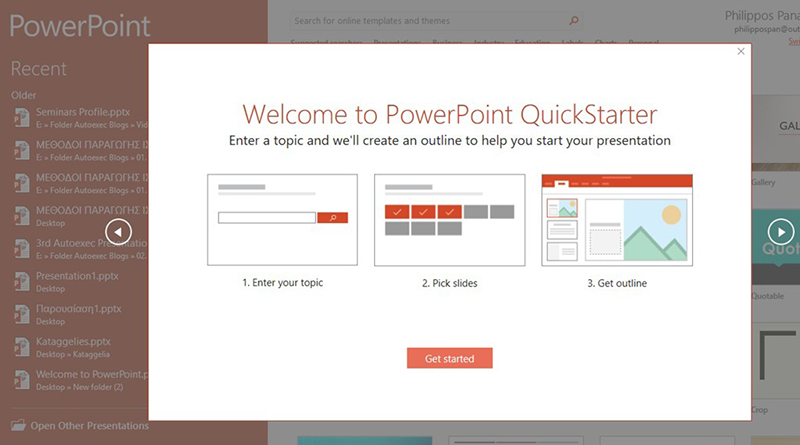The image size is (800, 445).
Task: Click the Welcome to PowerPoint file icon
Action: [x=21, y=380]
